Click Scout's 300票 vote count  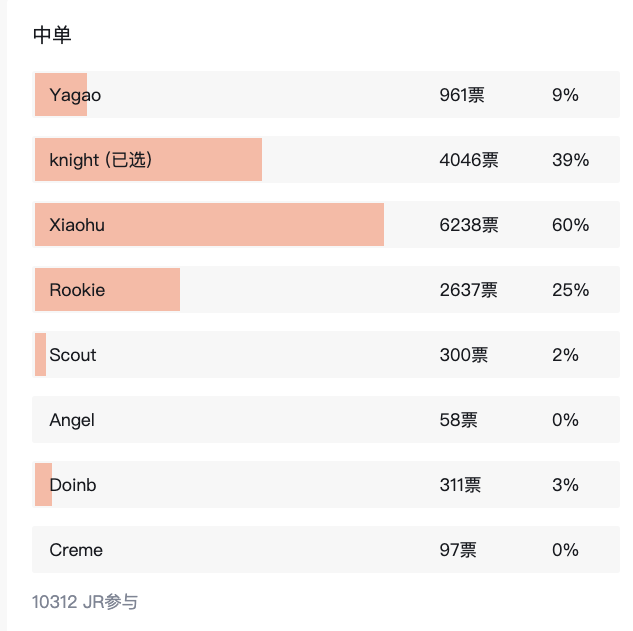pos(464,355)
